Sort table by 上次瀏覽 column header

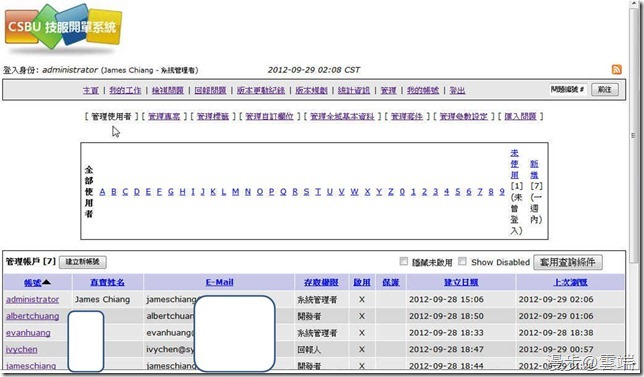coord(570,283)
